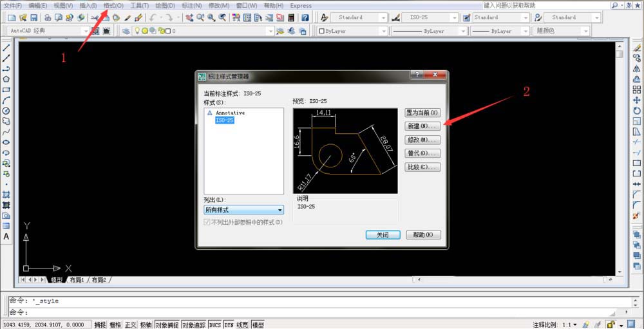Open the 标注(N) menu
This screenshot has width=644, height=329.
tap(191, 6)
